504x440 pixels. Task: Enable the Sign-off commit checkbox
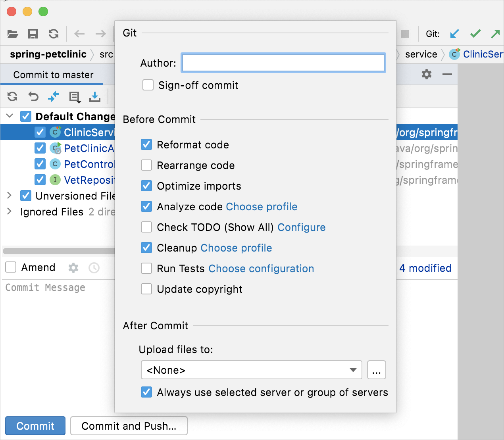(148, 85)
